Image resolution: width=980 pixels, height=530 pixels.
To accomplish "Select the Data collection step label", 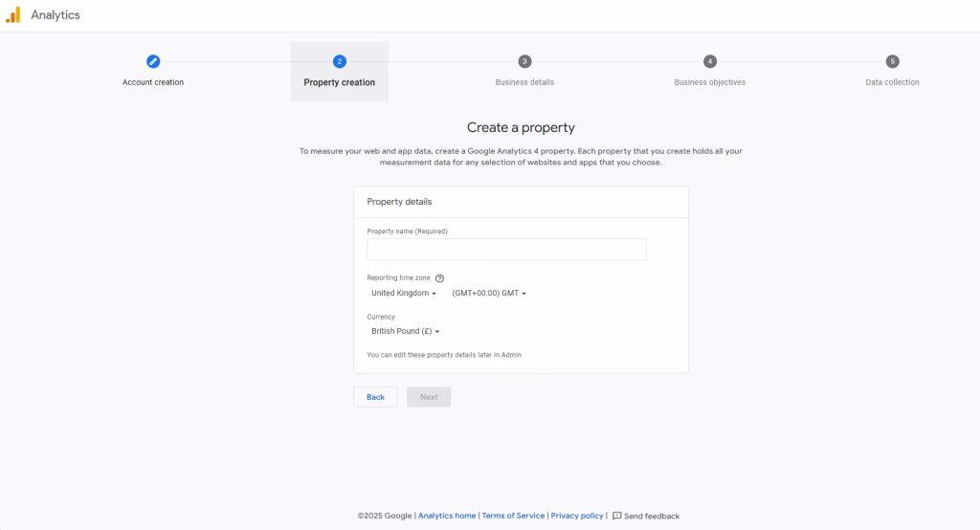I will [893, 82].
